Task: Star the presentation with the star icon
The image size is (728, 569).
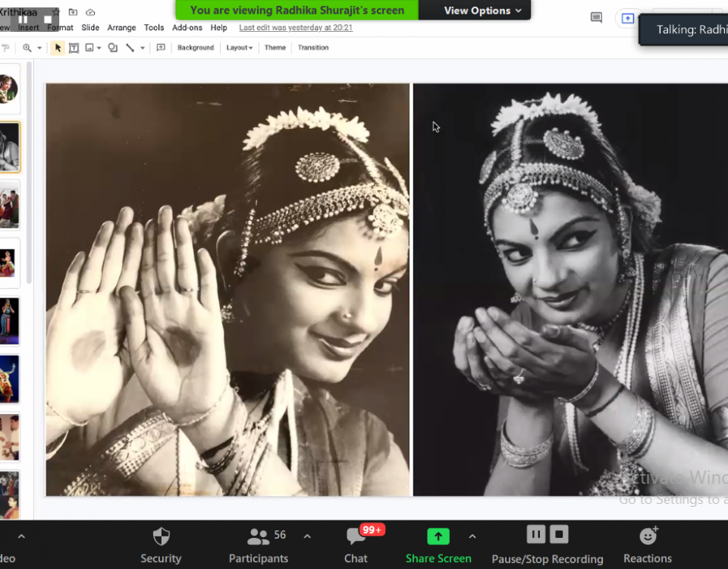Action: (55, 11)
